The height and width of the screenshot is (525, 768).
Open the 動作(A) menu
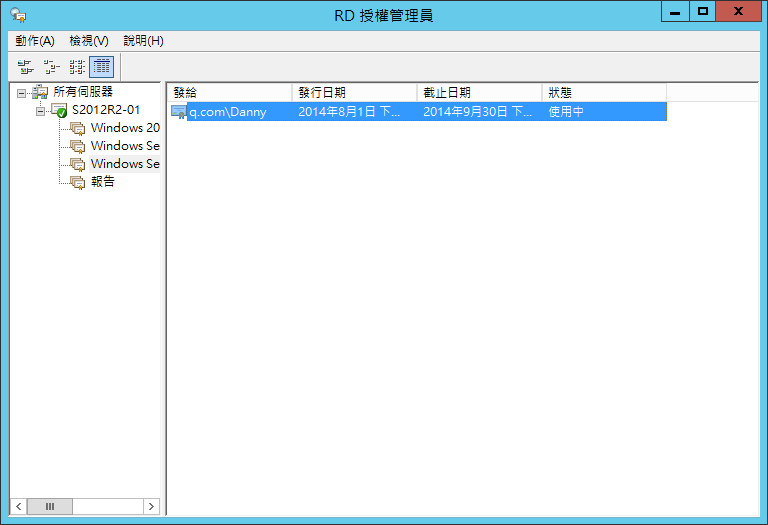click(x=35, y=41)
